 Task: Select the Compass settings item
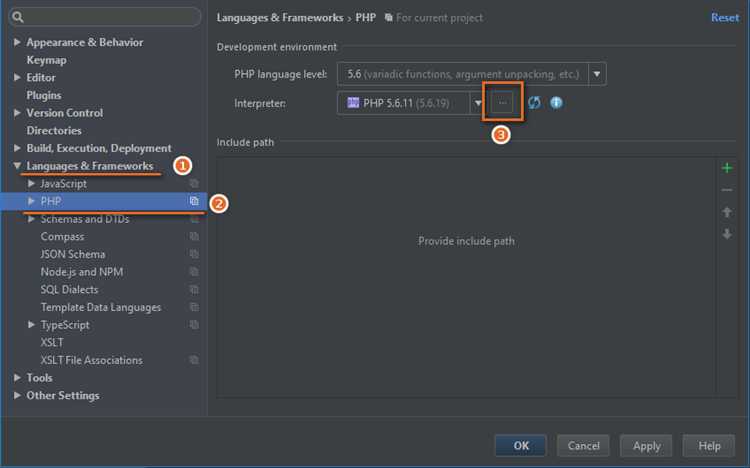[62, 236]
